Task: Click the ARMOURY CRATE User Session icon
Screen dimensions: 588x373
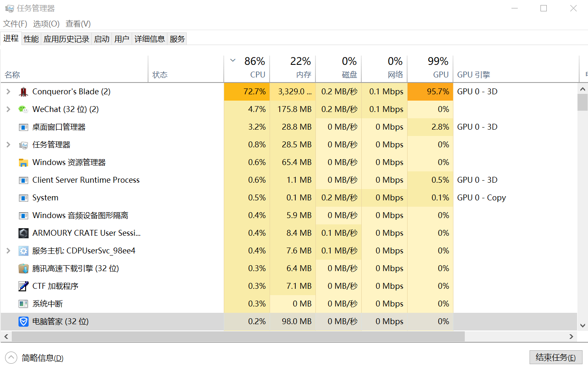Action: click(x=24, y=233)
